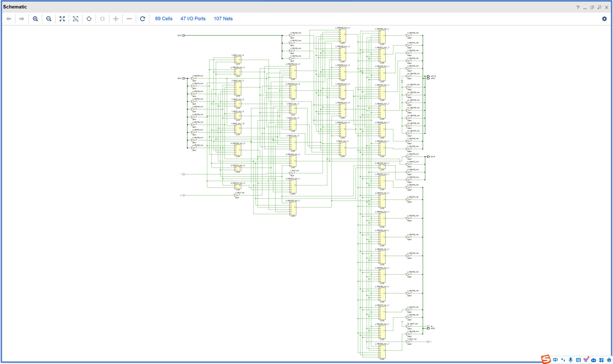This screenshot has width=613, height=364.
Task: Select the y[9:0] output port
Action: (x=428, y=328)
